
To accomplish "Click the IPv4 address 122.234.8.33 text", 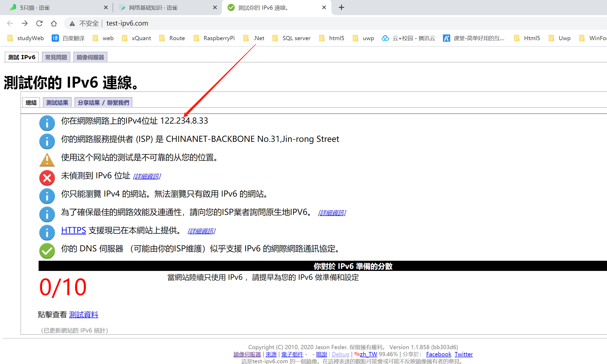I will pyautogui.click(x=184, y=121).
